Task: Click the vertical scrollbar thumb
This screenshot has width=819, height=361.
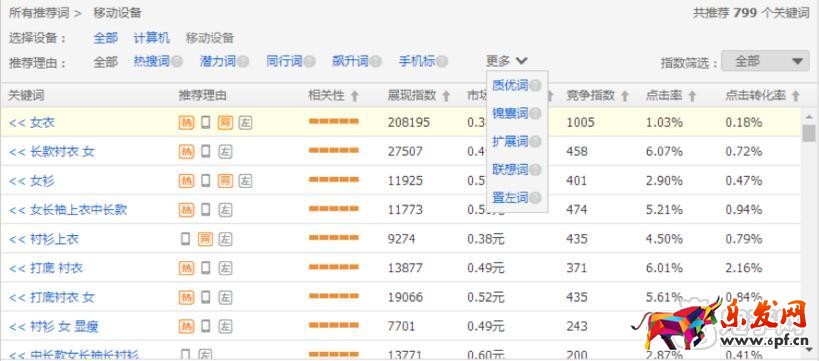Action: (809, 133)
